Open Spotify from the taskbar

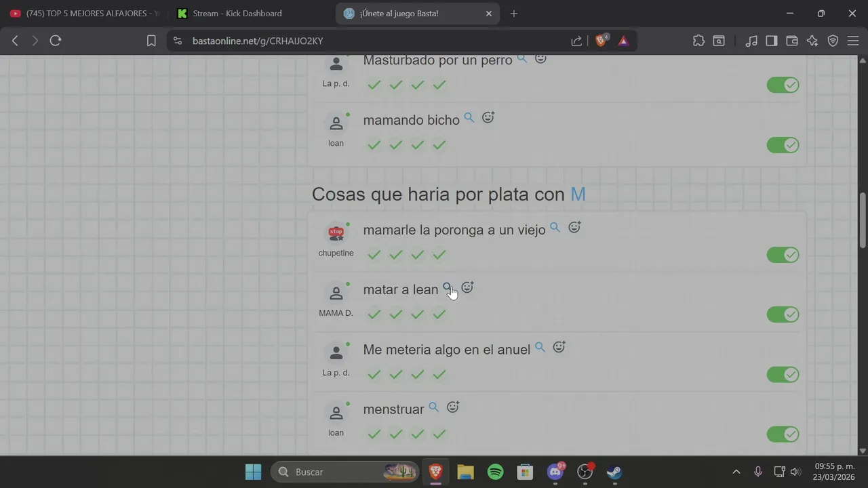[496, 472]
